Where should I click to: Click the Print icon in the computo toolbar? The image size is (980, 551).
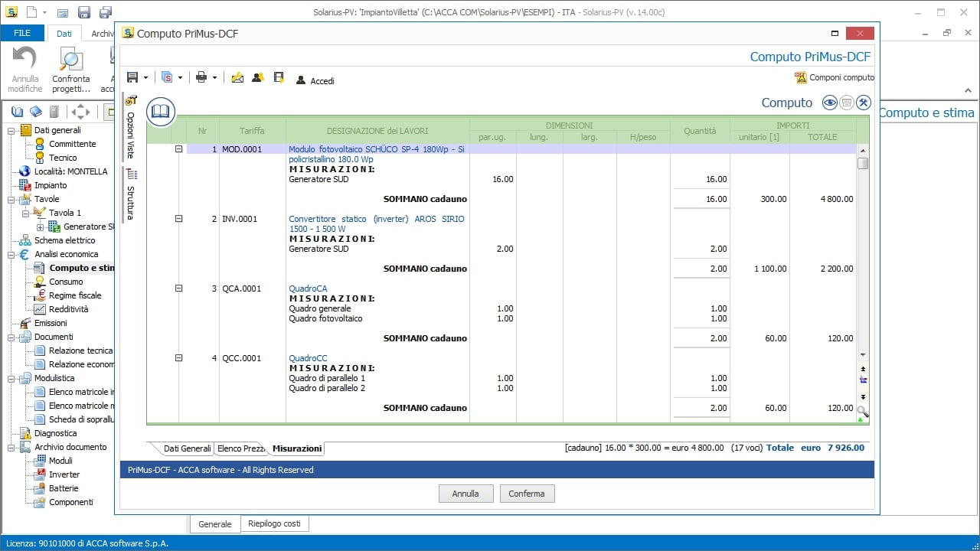(201, 77)
